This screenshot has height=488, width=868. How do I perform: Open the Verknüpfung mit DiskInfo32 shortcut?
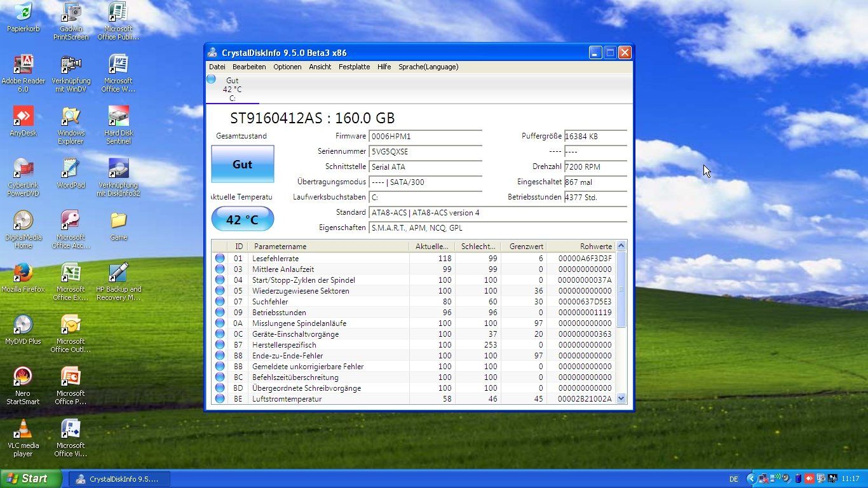(x=118, y=178)
